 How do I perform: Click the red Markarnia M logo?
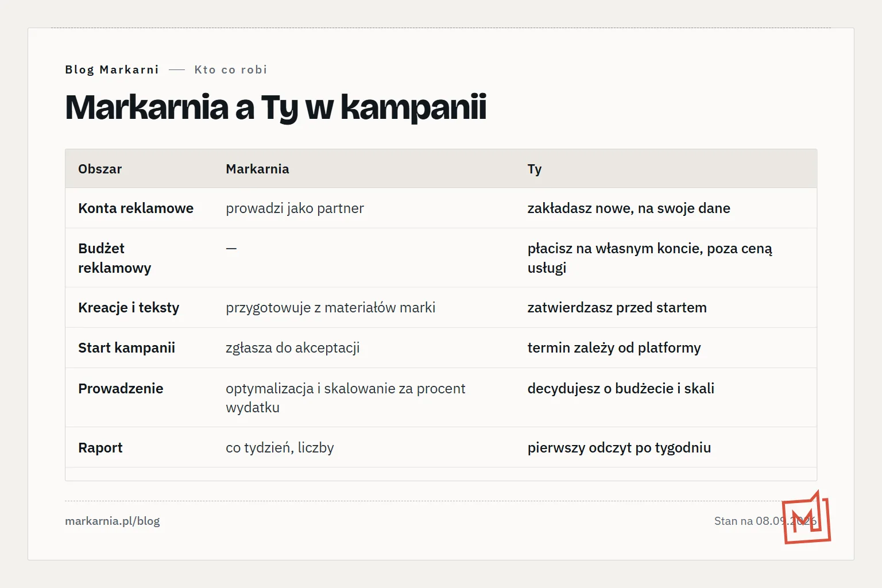click(806, 517)
